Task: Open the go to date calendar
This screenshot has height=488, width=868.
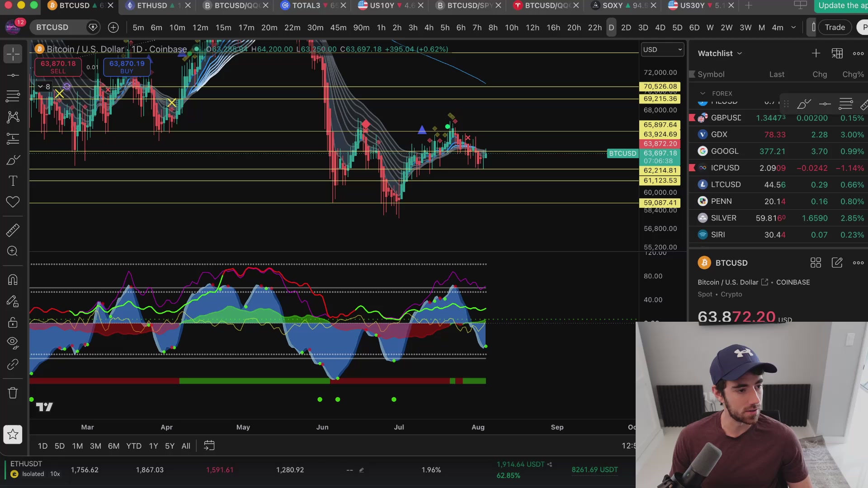Action: pyautogui.click(x=209, y=446)
